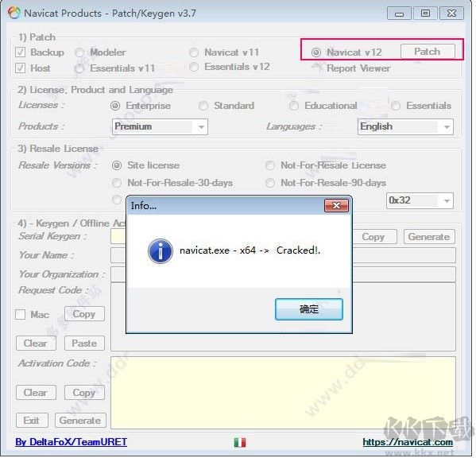Select Navicat v11 radio option
The width and height of the screenshot is (476, 458).
click(194, 52)
